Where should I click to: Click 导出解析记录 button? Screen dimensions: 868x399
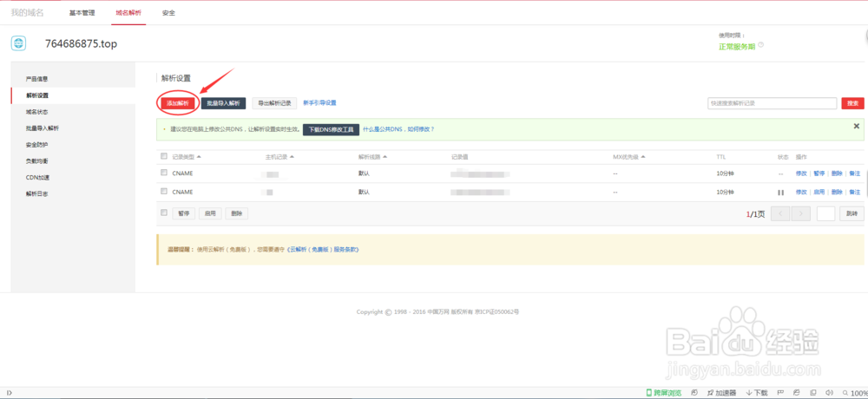(x=274, y=103)
